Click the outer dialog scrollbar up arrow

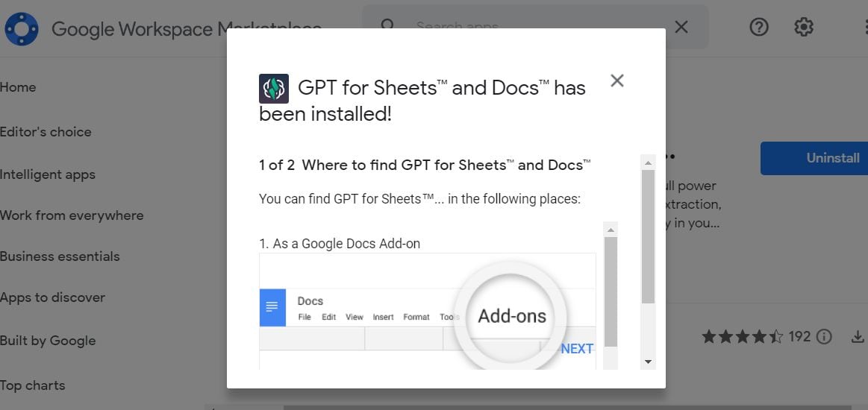(649, 163)
